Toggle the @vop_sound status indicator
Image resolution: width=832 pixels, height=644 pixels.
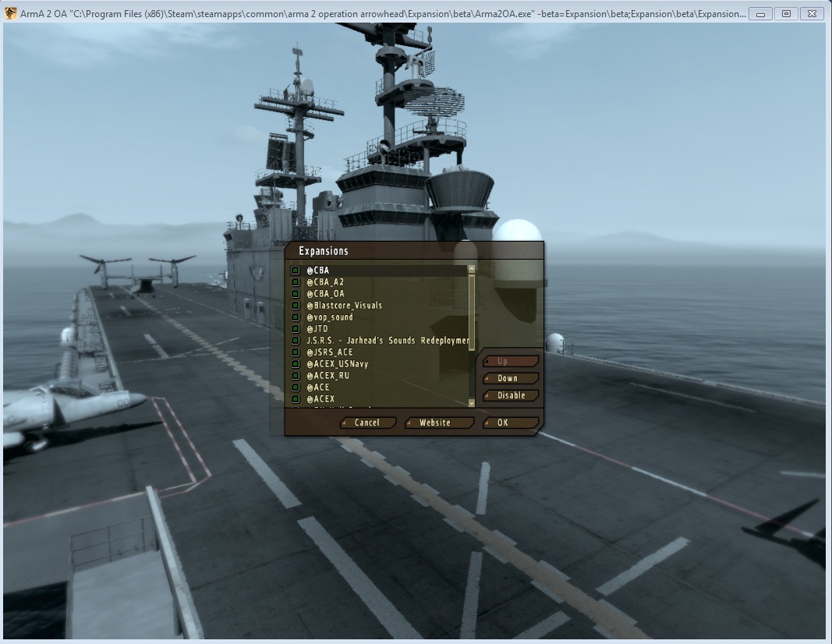pos(296,317)
